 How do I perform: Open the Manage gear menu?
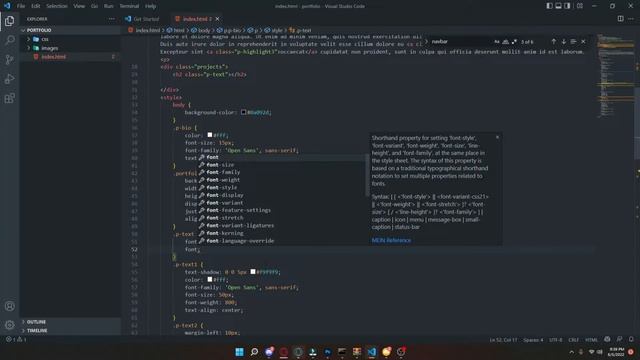coord(10,325)
